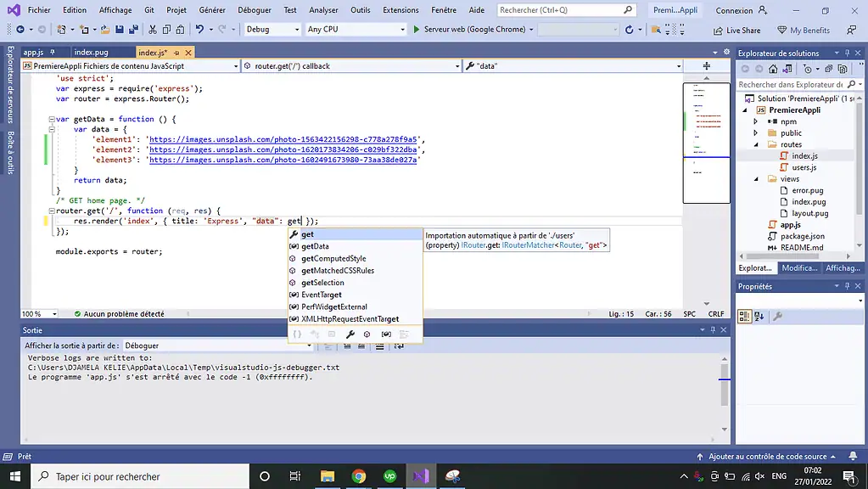Select getData from the IntelliSense completion list
The image size is (868, 489).
314,246
